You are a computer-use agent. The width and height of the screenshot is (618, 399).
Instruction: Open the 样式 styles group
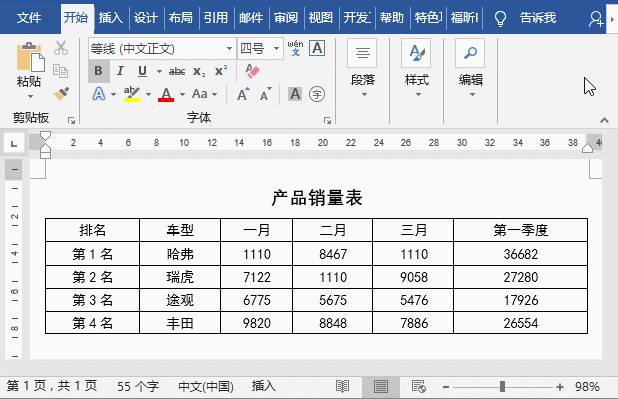point(417,69)
